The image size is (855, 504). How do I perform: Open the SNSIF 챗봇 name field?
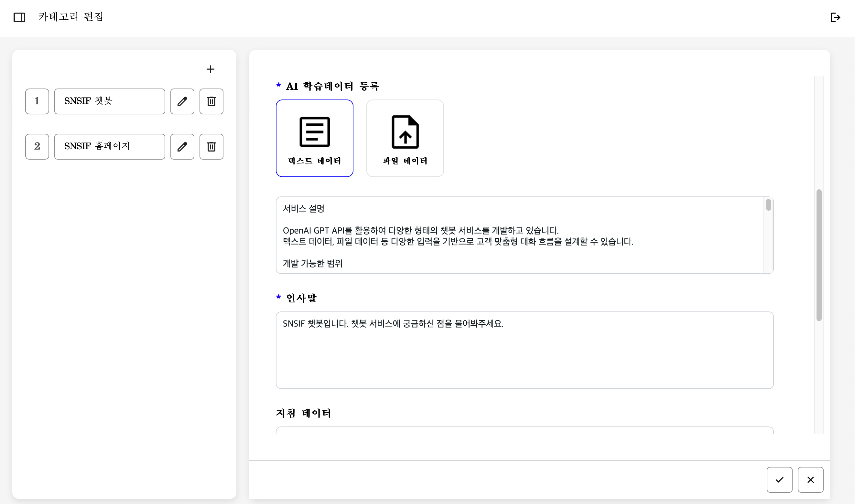[x=109, y=101]
